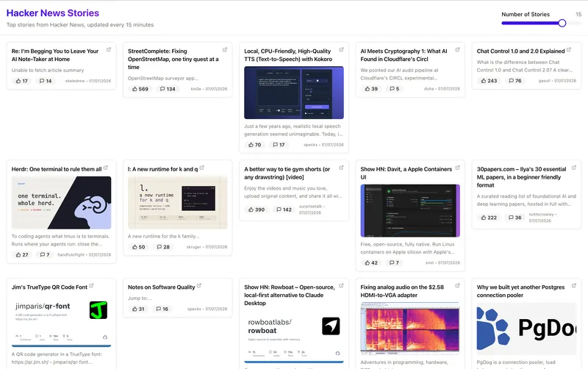This screenshot has width=588, height=369.
Task: Click the PgDog logo thumbnail
Action: click(526, 329)
